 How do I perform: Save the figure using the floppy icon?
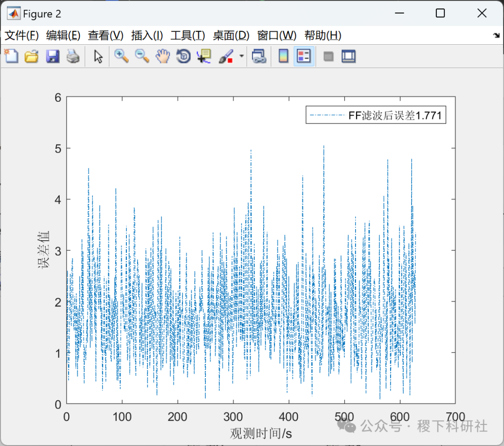click(x=52, y=56)
